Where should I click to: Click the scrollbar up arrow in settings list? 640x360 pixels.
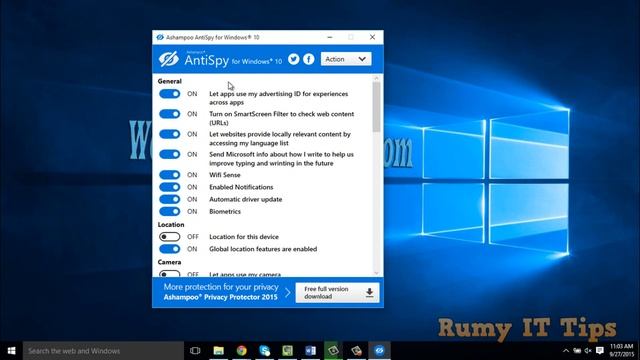click(x=376, y=78)
